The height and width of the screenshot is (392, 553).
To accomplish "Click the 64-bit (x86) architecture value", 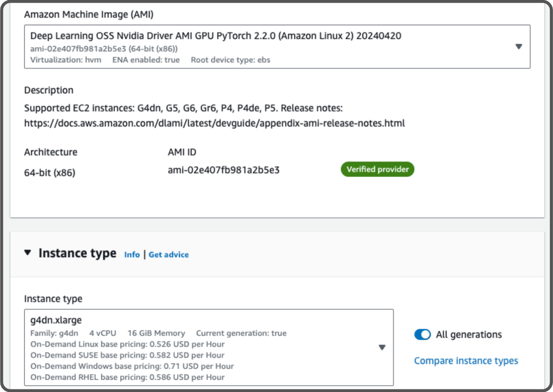I will pos(49,173).
